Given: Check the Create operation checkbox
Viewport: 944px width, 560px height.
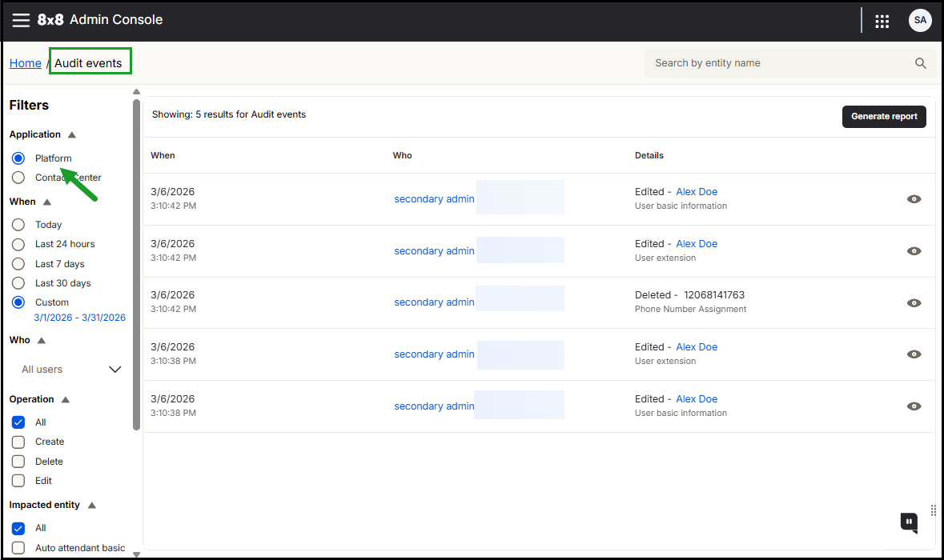Looking at the screenshot, I should pyautogui.click(x=18, y=442).
